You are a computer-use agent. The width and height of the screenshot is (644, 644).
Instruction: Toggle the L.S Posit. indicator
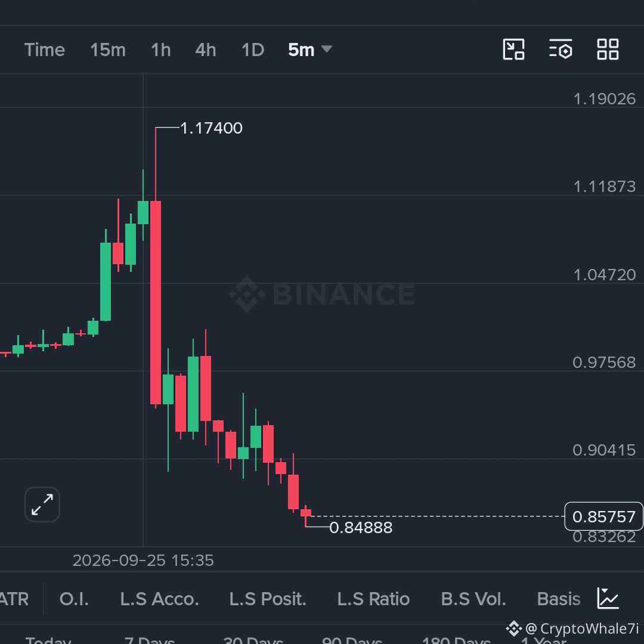[x=268, y=599]
